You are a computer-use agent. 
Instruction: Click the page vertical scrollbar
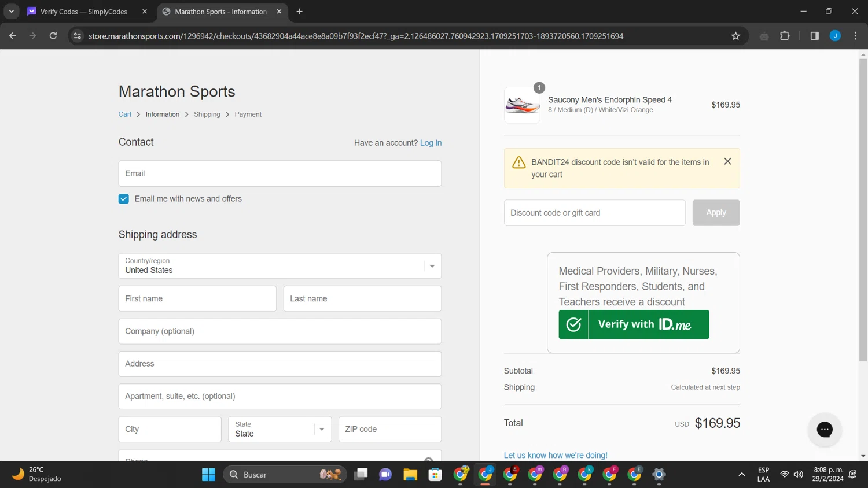(863, 210)
